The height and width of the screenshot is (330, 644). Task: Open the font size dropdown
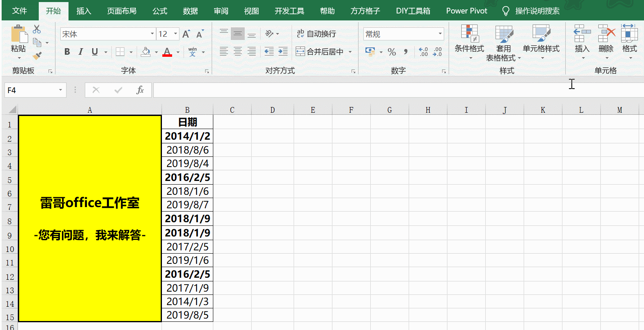point(176,34)
